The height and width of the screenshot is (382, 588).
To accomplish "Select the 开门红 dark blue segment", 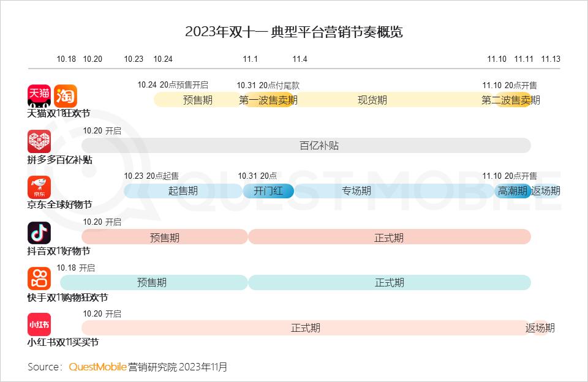I will coord(268,191).
